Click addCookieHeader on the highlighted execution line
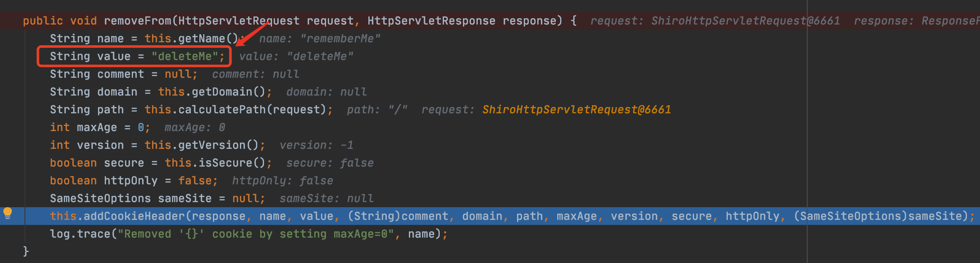The width and height of the screenshot is (980, 263). [x=134, y=216]
